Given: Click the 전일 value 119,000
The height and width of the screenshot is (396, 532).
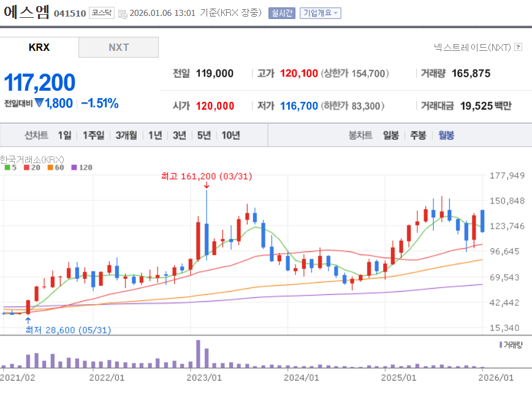Looking at the screenshot, I should point(215,74).
